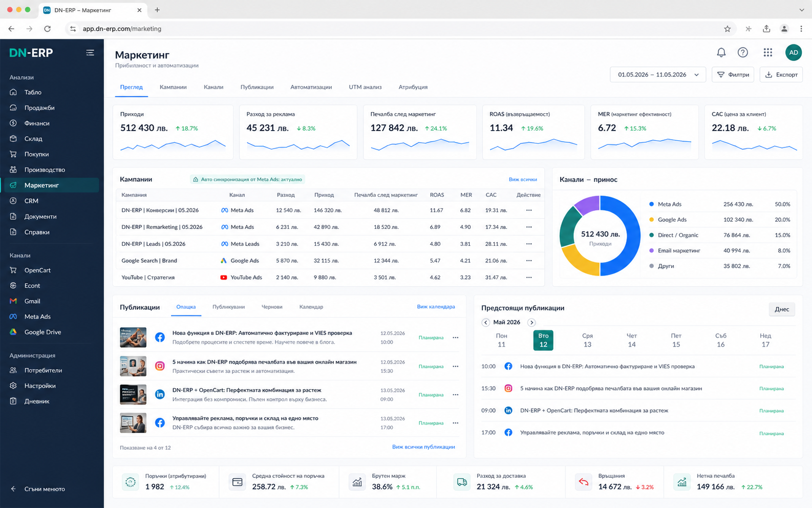The width and height of the screenshot is (812, 508).
Task: Open options for the VIES проверка post
Action: pos(455,337)
